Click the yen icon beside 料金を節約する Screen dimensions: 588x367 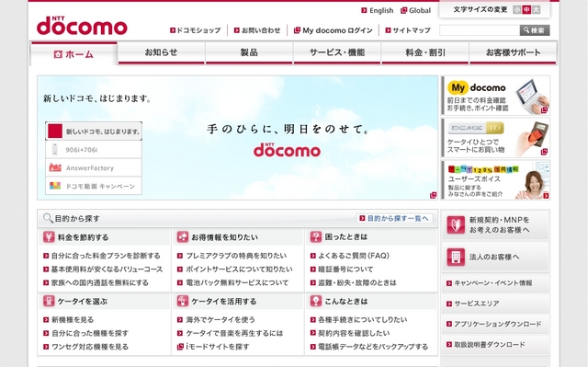click(x=49, y=237)
